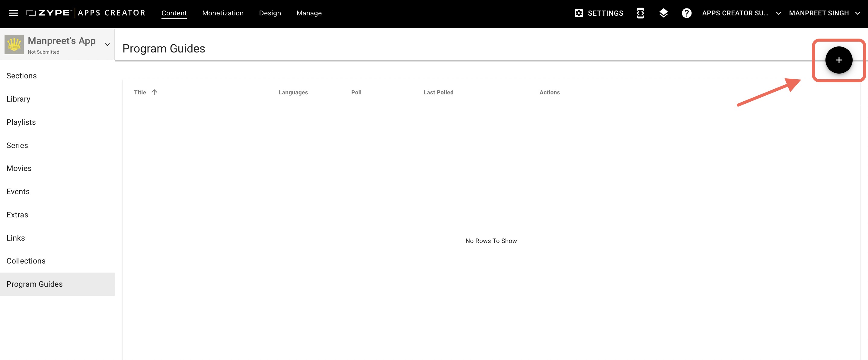Open Library in the sidebar
The width and height of the screenshot is (868, 360).
(x=57, y=99)
